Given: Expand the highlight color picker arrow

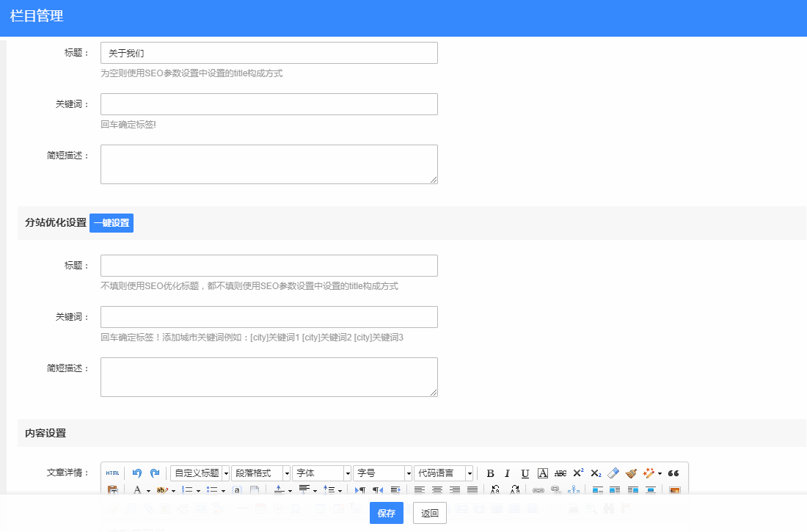Looking at the screenshot, I should pyautogui.click(x=173, y=490).
